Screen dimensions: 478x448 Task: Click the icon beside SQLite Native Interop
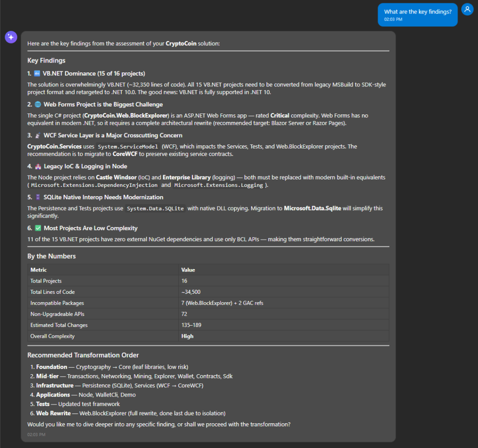tap(38, 197)
